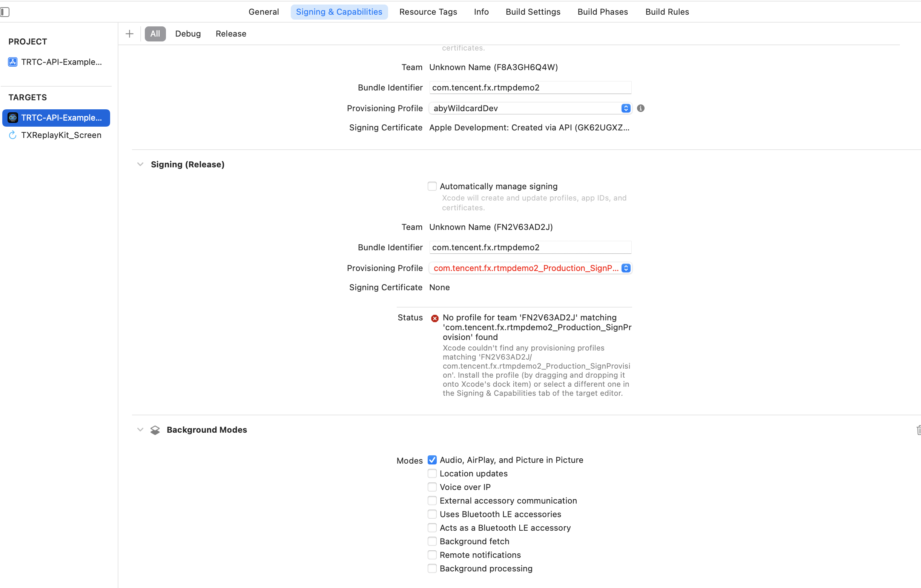Click the Release Bundle Identifier field
921x588 pixels.
tap(530, 247)
